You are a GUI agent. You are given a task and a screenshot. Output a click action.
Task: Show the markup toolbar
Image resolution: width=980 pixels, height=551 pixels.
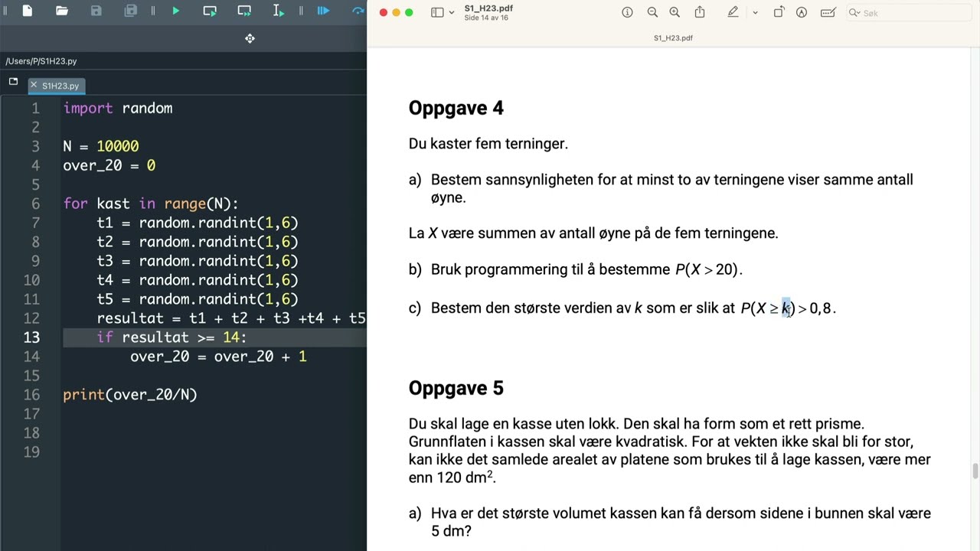point(802,12)
